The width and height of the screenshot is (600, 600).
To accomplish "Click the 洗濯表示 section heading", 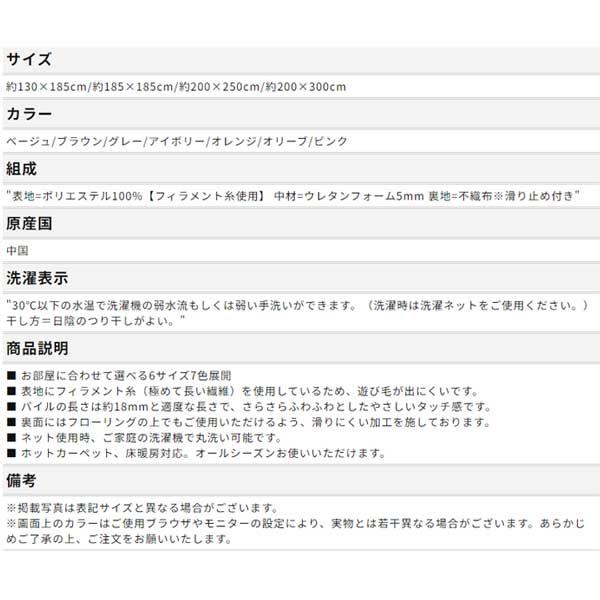I will pyautogui.click(x=37, y=278).
